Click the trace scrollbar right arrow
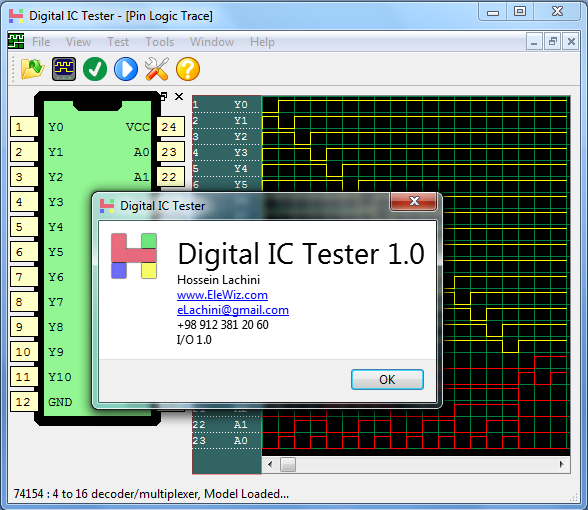588x510 pixels. coord(561,465)
